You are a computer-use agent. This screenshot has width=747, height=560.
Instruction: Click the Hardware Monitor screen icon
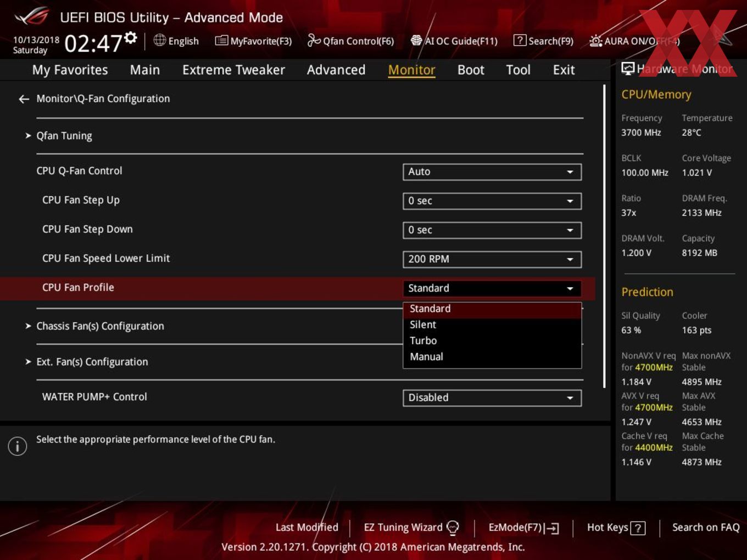[x=628, y=69]
